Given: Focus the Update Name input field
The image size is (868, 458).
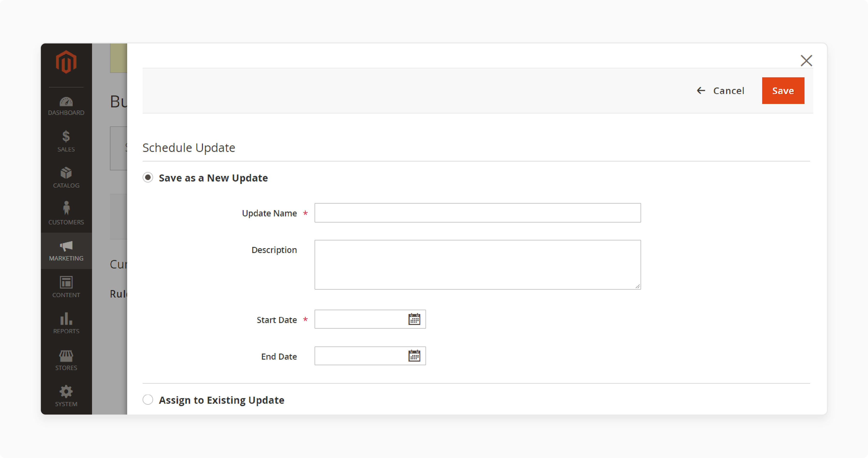Looking at the screenshot, I should point(477,213).
